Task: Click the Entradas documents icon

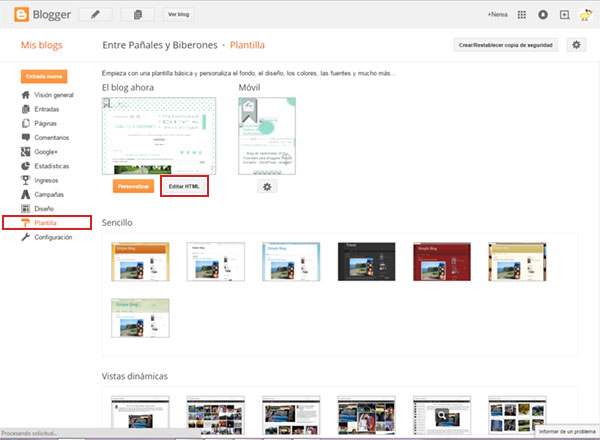Action: (26, 109)
